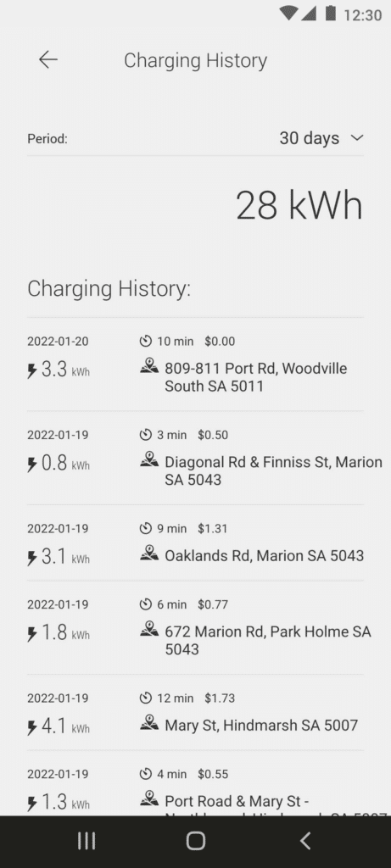Select the 0.8 kWh session from 2022-01-19

195,458
